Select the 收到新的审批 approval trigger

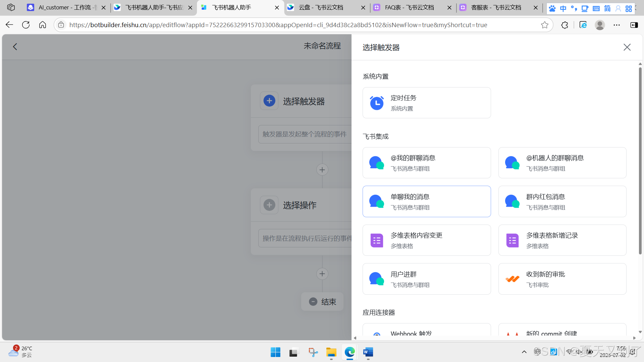[562, 279]
